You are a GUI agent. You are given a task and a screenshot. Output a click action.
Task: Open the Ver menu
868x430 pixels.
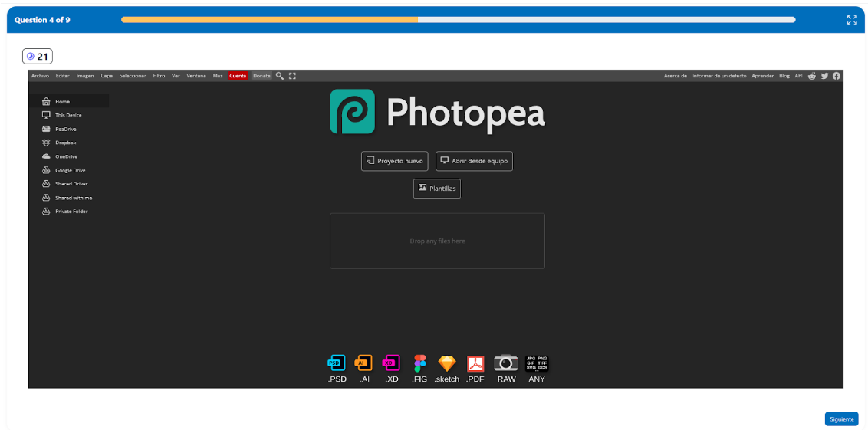pos(176,76)
